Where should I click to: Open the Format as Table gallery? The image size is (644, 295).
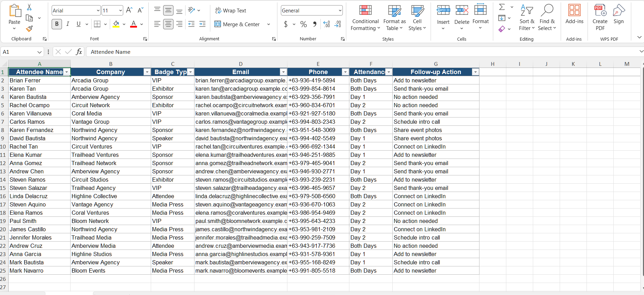(x=394, y=17)
